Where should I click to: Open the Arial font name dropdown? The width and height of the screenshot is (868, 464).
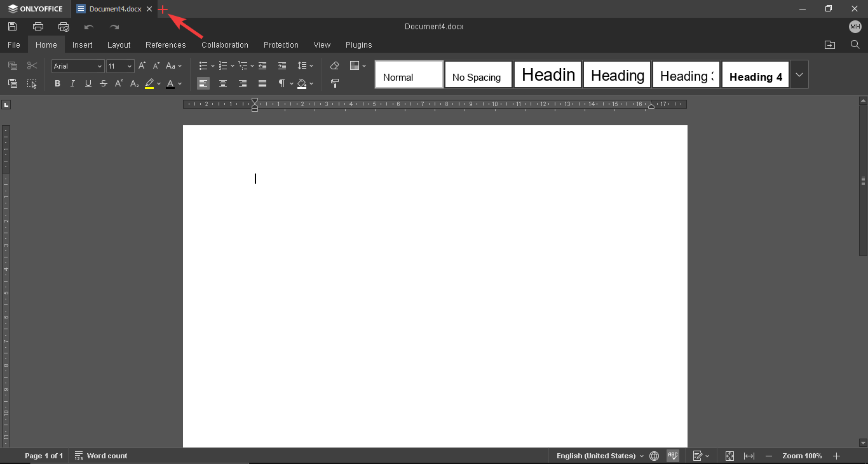tap(100, 66)
